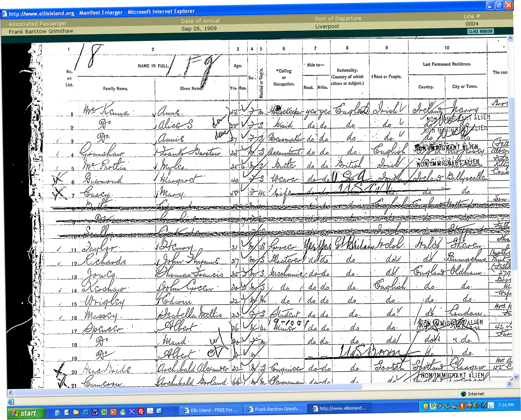Switch to Frank Barstow Grimsh taskbar window
This screenshot has height=420, width=521.
point(275,409)
